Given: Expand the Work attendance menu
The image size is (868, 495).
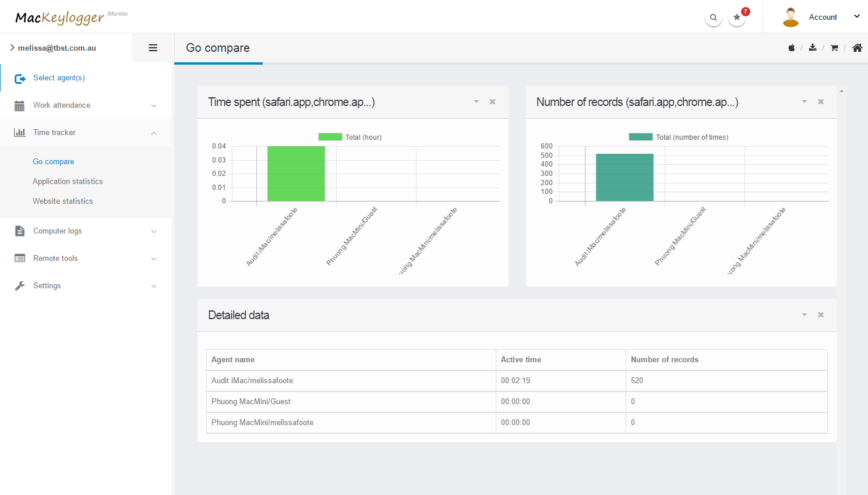Looking at the screenshot, I should coord(85,105).
